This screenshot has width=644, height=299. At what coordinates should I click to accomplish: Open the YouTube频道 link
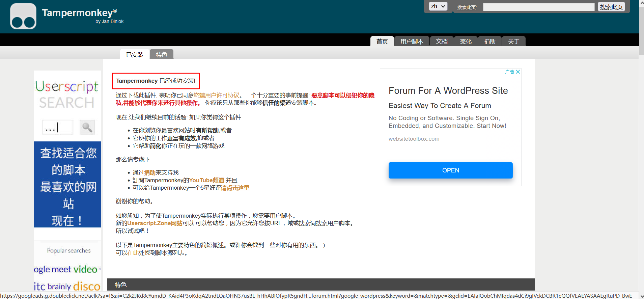coord(206,180)
